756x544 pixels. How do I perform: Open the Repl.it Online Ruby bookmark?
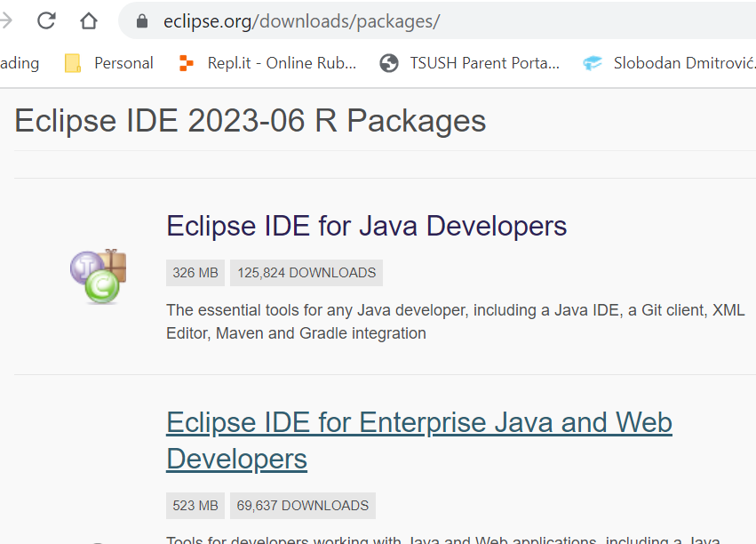click(267, 63)
